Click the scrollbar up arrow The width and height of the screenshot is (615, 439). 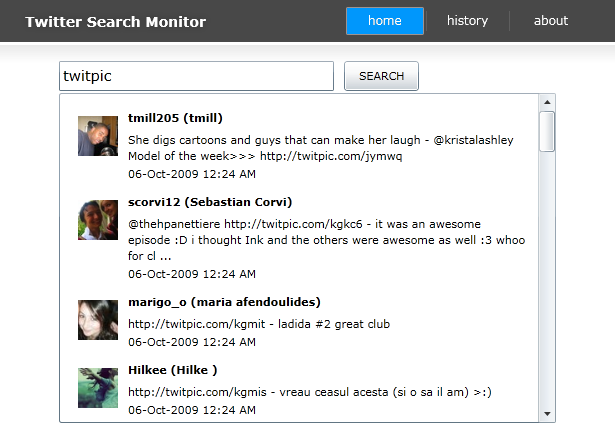[x=547, y=103]
